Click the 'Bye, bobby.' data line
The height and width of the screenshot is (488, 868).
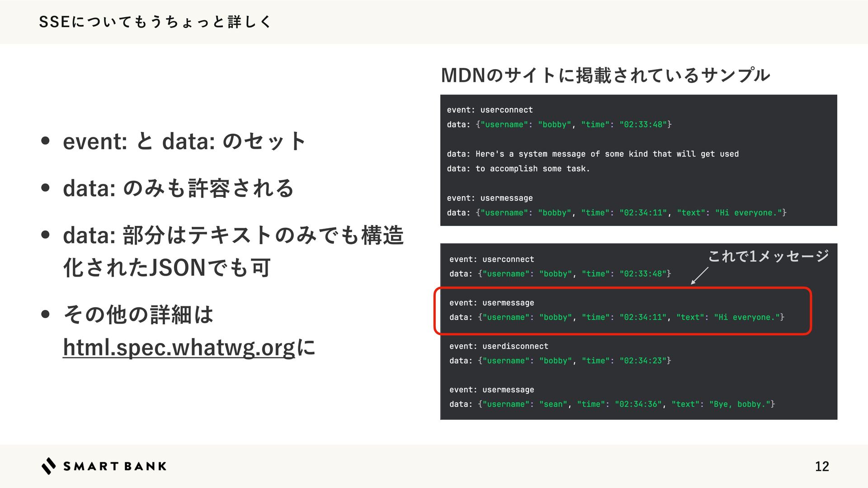(612, 404)
